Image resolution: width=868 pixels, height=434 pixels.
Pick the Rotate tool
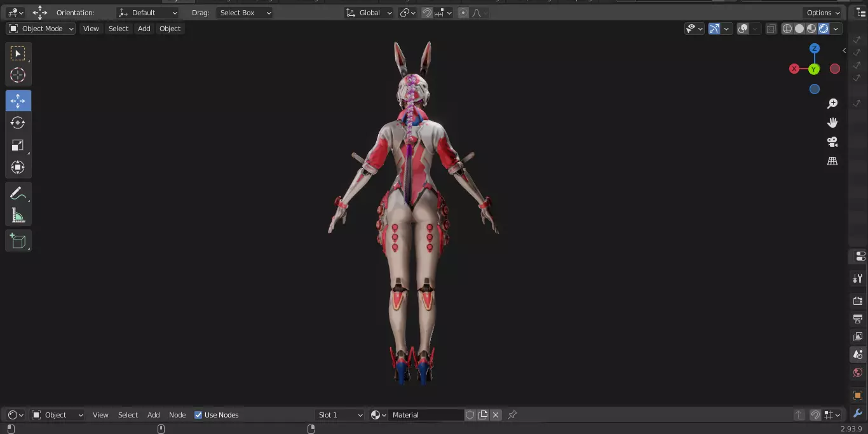click(x=18, y=123)
